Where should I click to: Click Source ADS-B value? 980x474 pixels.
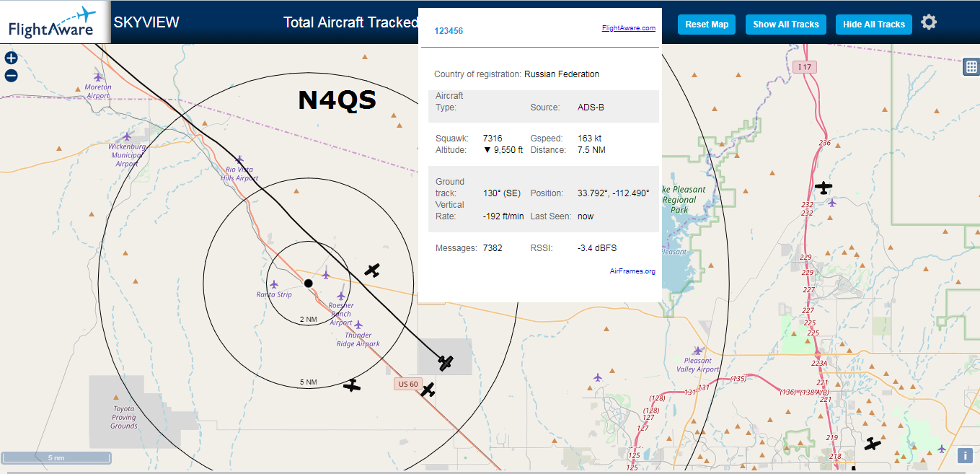[591, 107]
